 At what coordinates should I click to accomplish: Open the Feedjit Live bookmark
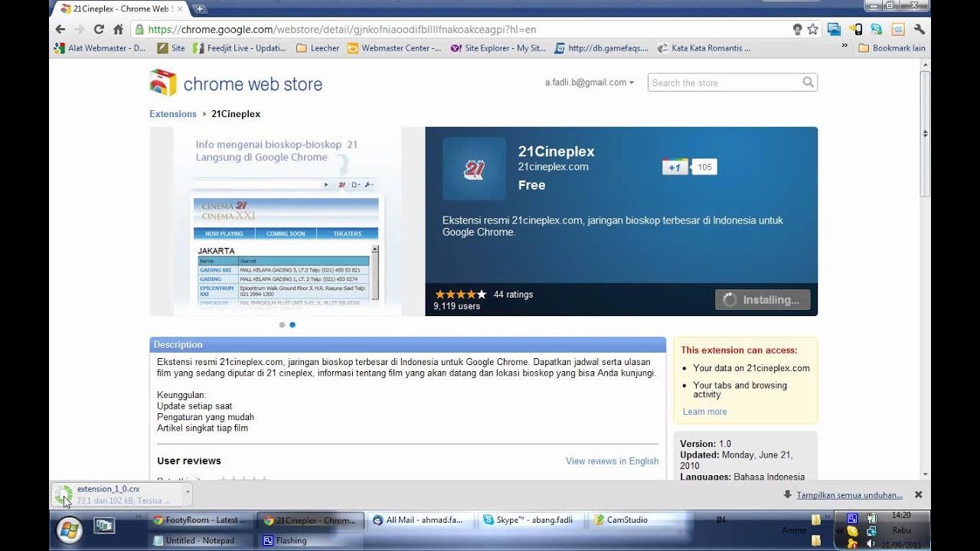tap(240, 47)
